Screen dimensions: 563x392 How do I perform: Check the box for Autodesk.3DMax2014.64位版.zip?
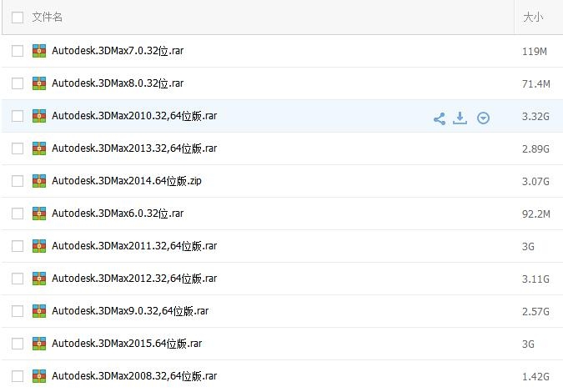pos(18,181)
